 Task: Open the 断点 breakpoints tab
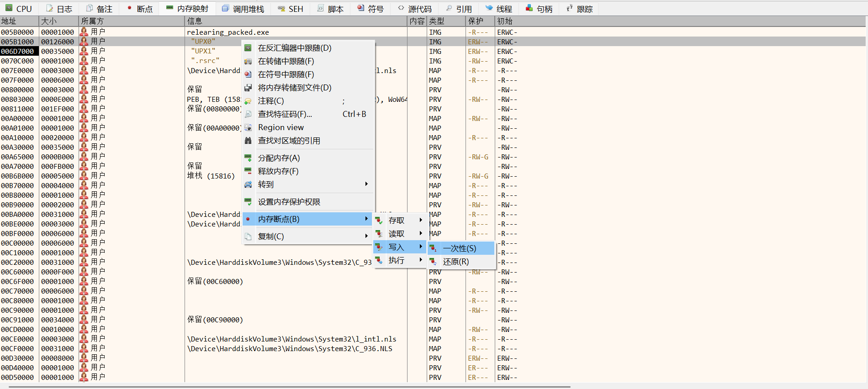[x=140, y=9]
